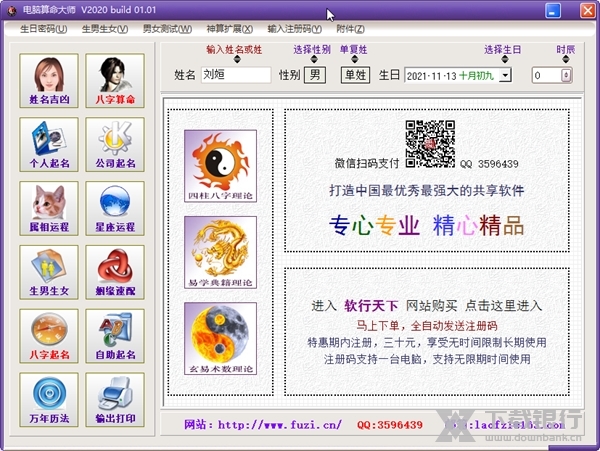Toggle the gender button showing 男

pos(315,75)
